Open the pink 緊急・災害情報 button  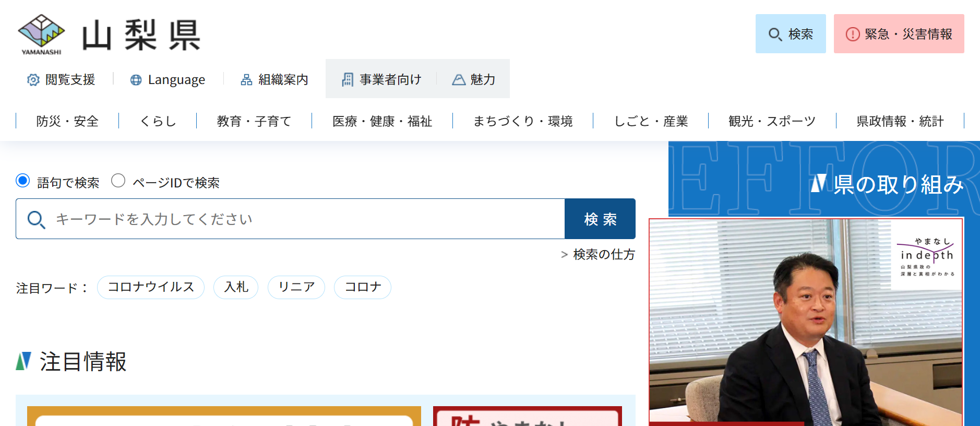(899, 34)
